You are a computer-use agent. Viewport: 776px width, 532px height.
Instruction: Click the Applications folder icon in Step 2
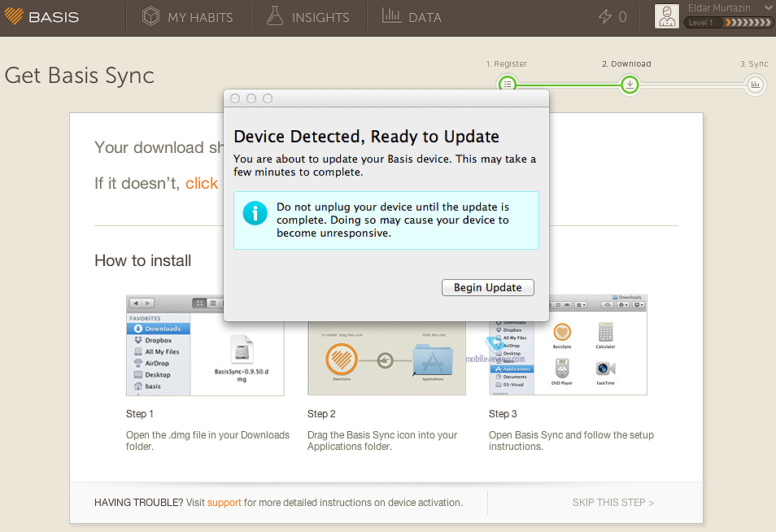coord(433,360)
